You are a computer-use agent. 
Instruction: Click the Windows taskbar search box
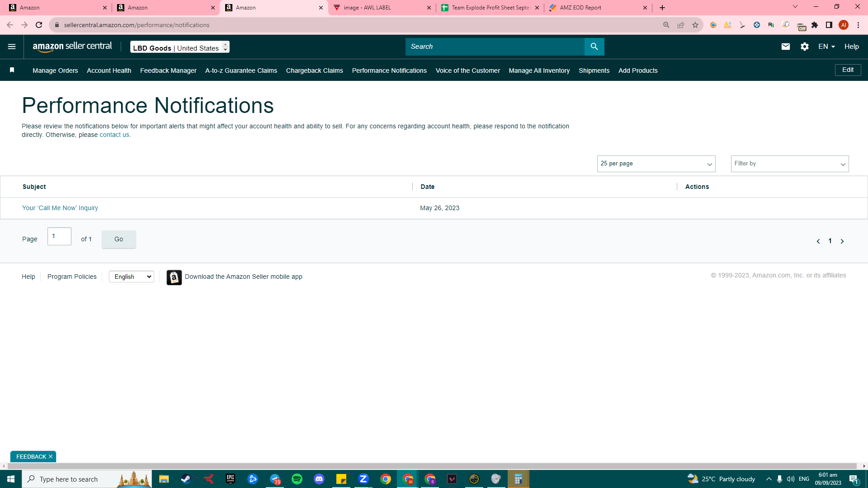tap(87, 479)
